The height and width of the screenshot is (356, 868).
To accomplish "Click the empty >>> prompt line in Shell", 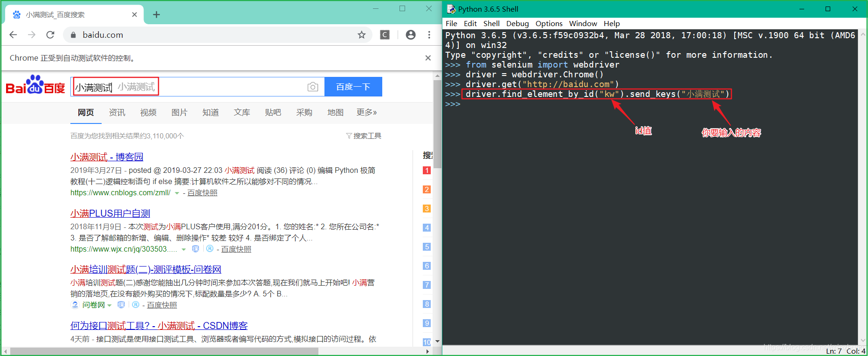I will pos(453,104).
